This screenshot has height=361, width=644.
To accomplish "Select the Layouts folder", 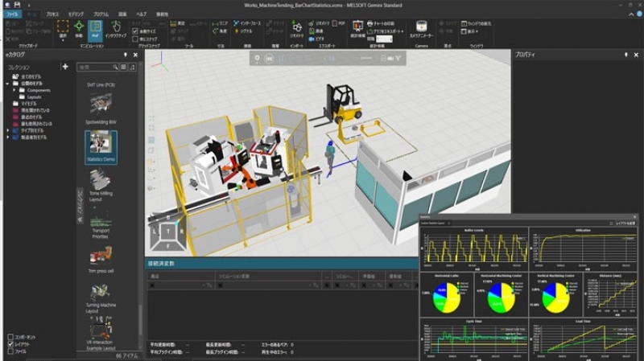I will (x=34, y=97).
